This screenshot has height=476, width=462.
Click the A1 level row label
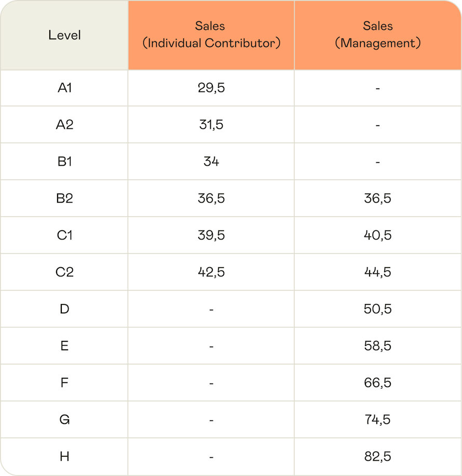[x=64, y=88]
